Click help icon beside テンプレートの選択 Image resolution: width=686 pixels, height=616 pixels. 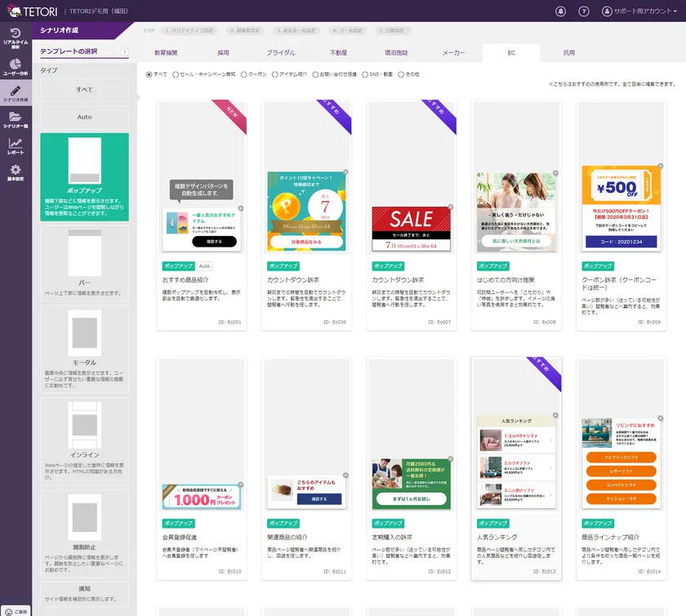(x=124, y=52)
